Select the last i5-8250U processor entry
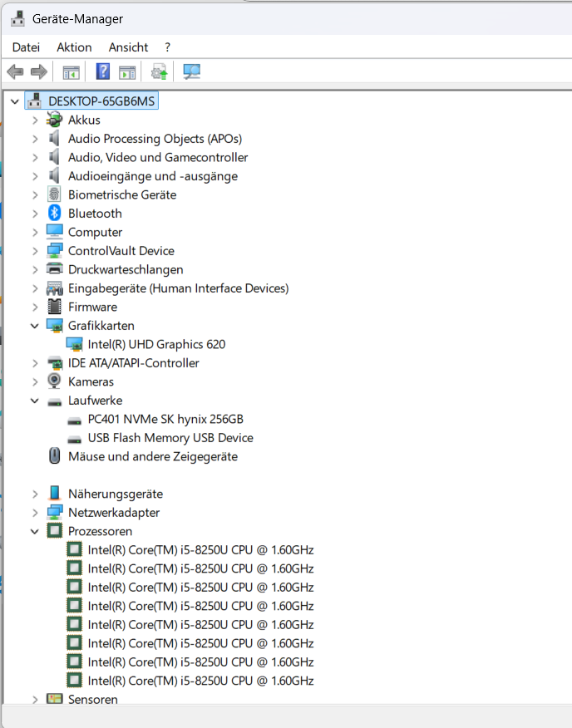 click(x=200, y=680)
